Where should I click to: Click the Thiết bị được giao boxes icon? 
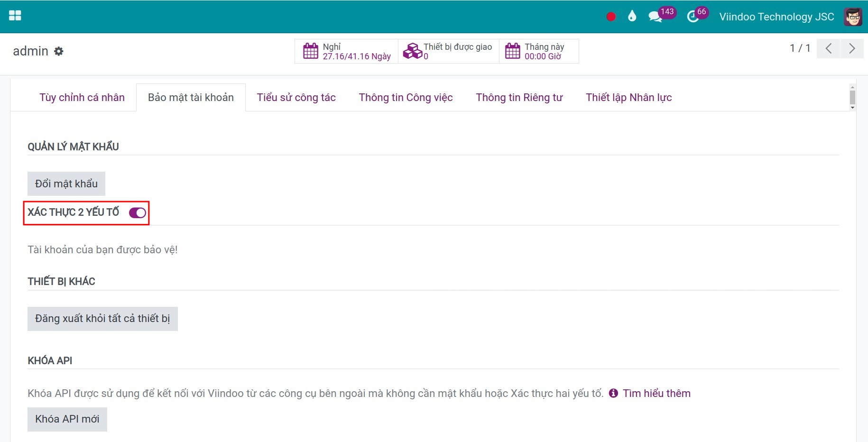point(412,51)
